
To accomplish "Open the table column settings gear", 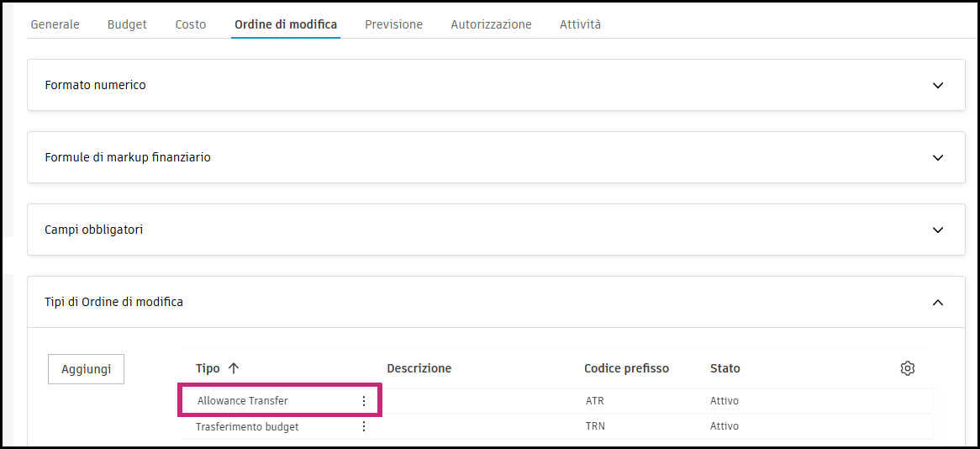I will [907, 368].
